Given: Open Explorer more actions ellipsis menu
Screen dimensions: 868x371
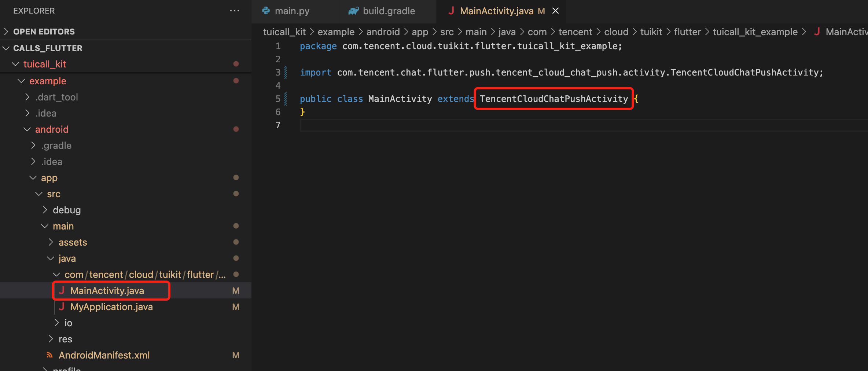Looking at the screenshot, I should (x=234, y=11).
